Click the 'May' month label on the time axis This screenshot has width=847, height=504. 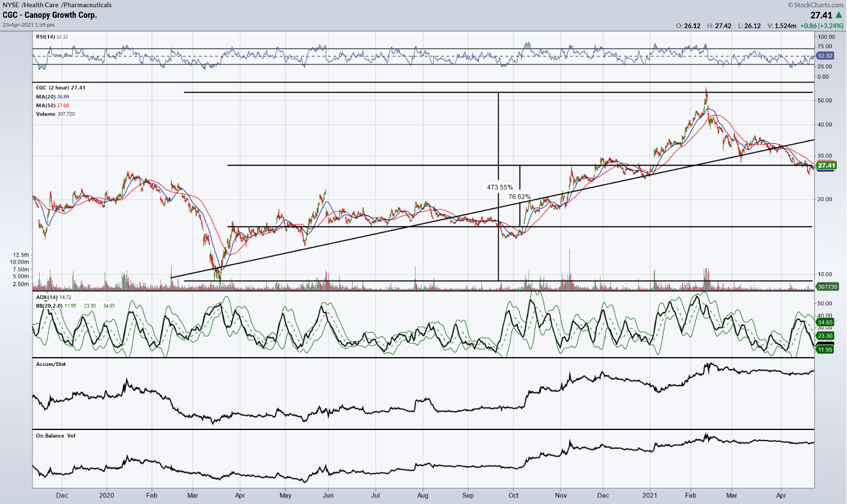pos(286,495)
